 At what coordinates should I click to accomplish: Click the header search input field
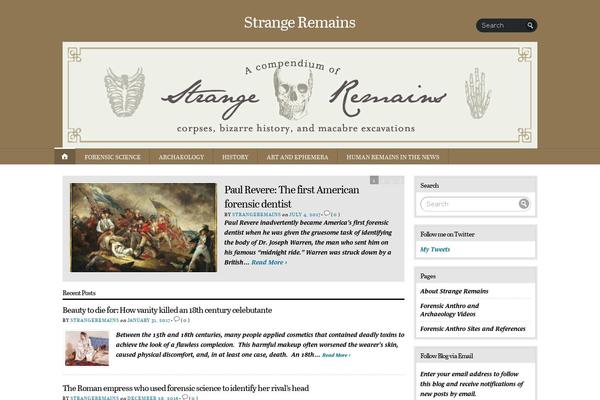(502, 26)
